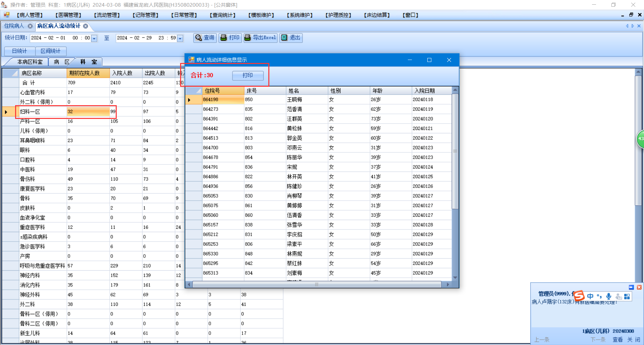Open the Sogou input toolbox grid icon
This screenshot has height=345, width=644.
point(627,296)
